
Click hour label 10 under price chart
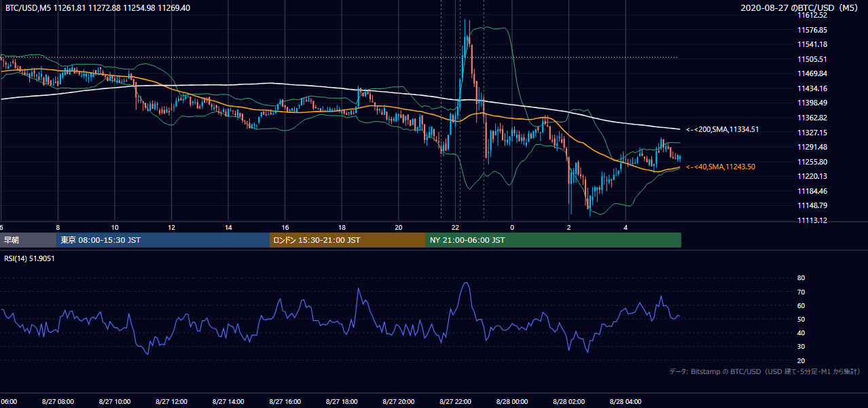115,227
